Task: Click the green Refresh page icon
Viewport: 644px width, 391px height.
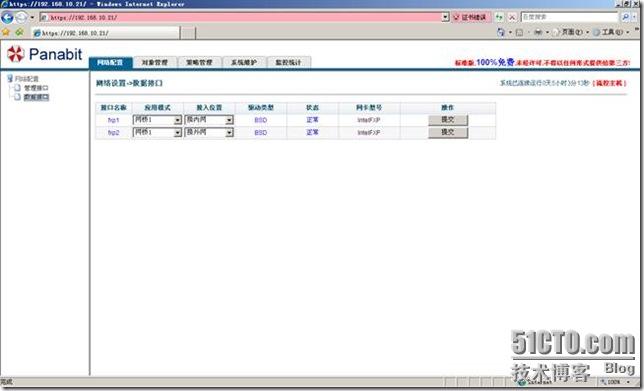Action: point(499,17)
